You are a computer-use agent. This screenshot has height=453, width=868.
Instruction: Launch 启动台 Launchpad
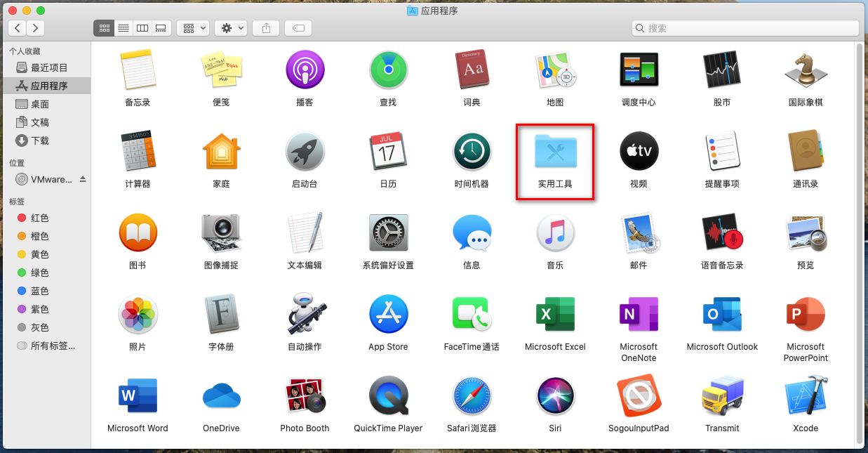tap(305, 151)
